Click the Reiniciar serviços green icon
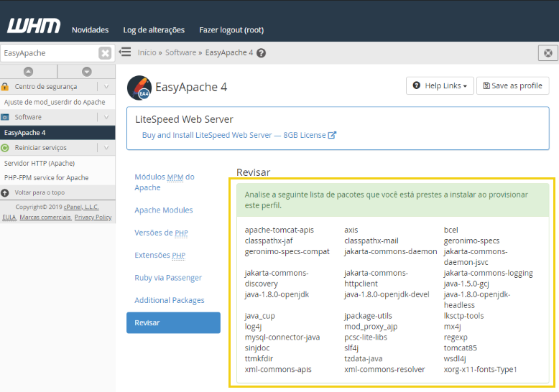The width and height of the screenshot is (559, 392). click(x=5, y=148)
